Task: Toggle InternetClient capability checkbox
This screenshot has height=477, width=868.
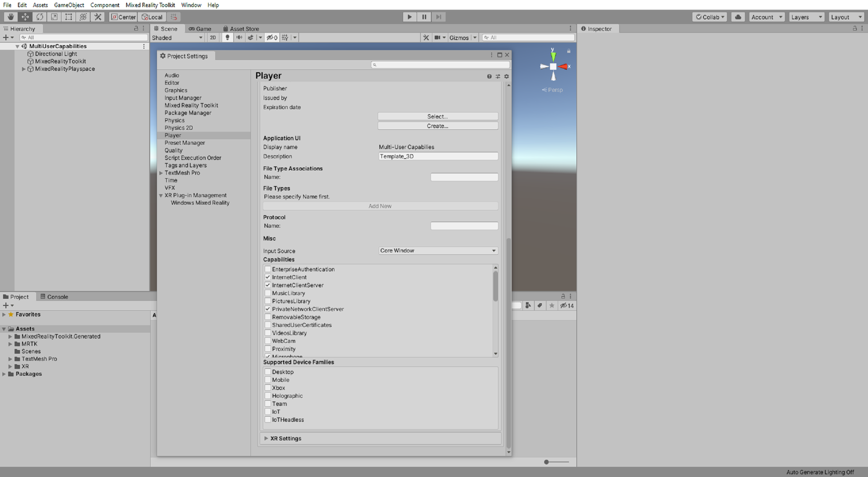Action: point(268,277)
